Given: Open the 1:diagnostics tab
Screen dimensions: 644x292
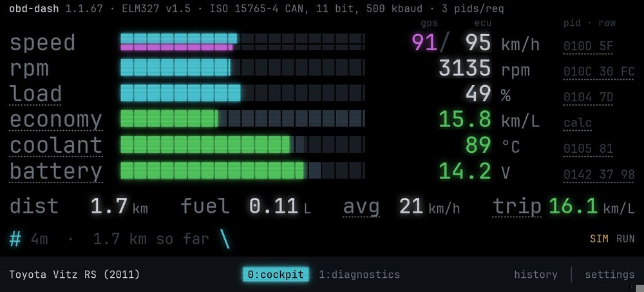Looking at the screenshot, I should [x=359, y=275].
